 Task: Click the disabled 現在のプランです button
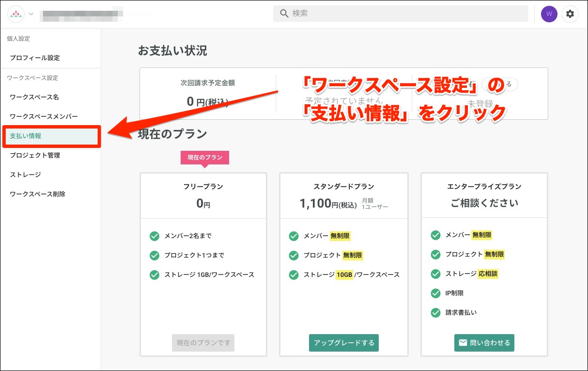click(x=203, y=343)
